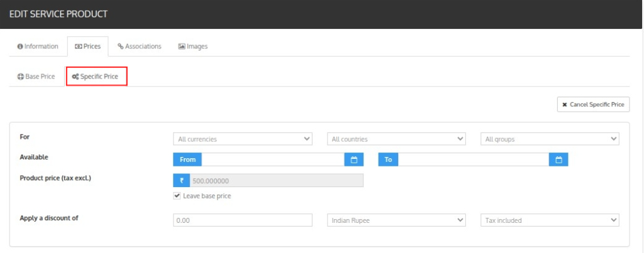The image size is (644, 253).
Task: Uncheck the Leave base price checkbox
Action: (177, 196)
